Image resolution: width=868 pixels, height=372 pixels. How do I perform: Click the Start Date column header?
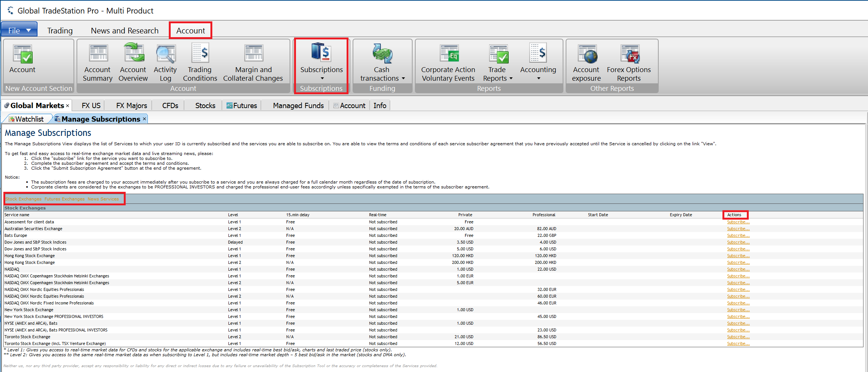click(598, 215)
